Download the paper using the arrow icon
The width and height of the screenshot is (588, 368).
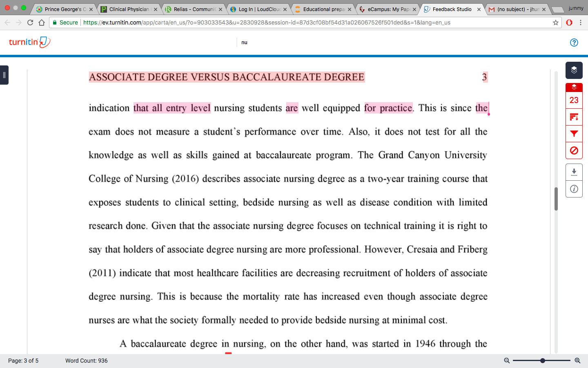click(x=574, y=172)
